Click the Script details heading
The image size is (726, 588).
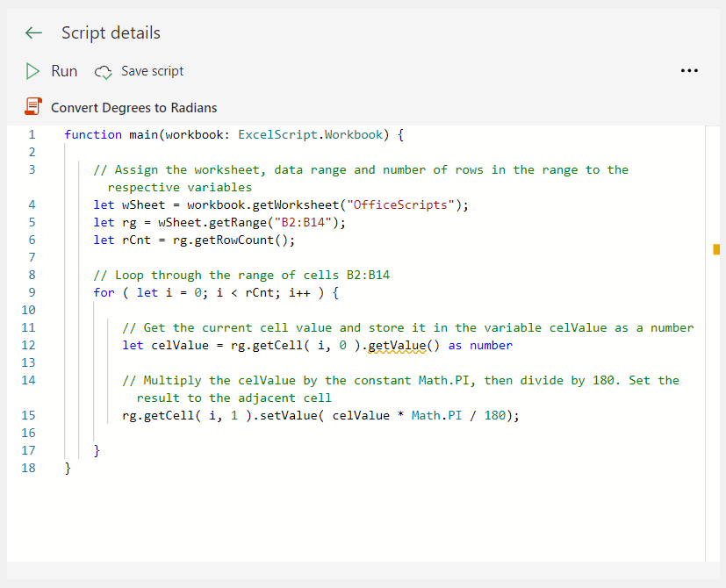click(111, 32)
